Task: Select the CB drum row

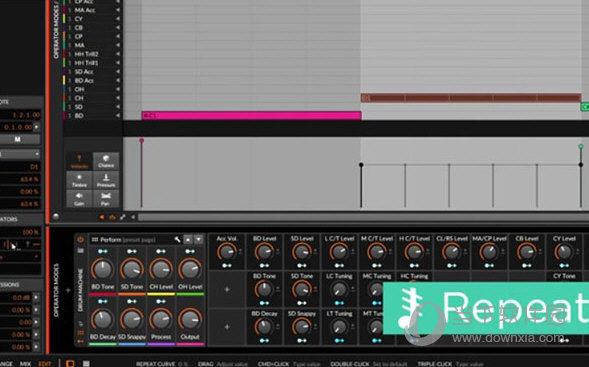Action: click(x=92, y=27)
